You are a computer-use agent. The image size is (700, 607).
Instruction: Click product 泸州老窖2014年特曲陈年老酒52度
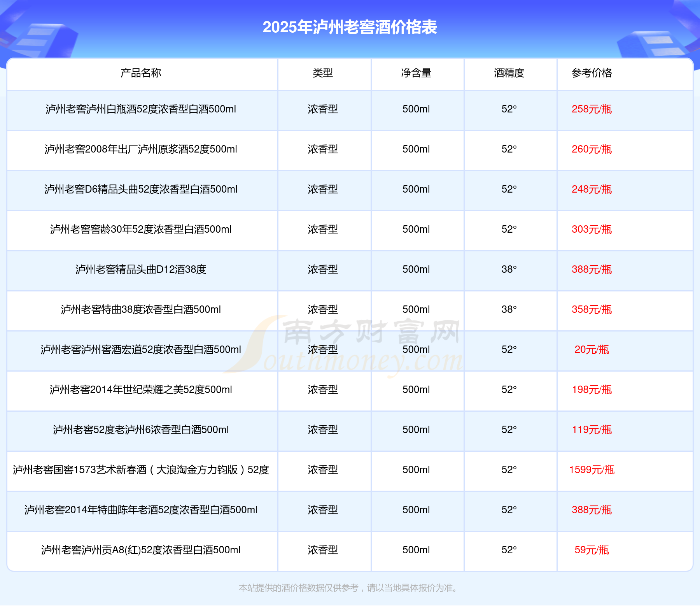pos(102,510)
